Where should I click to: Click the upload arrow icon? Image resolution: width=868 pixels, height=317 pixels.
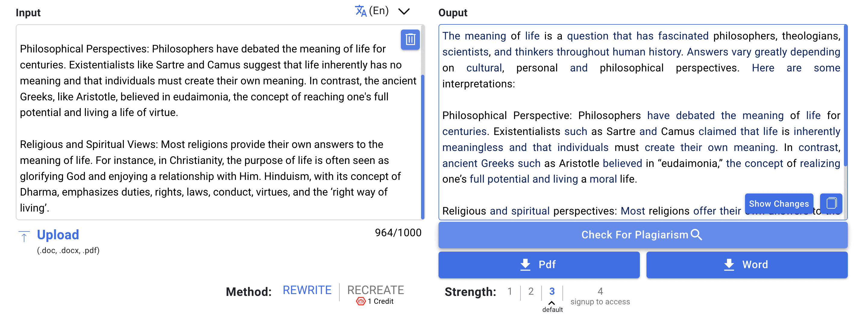coord(24,236)
